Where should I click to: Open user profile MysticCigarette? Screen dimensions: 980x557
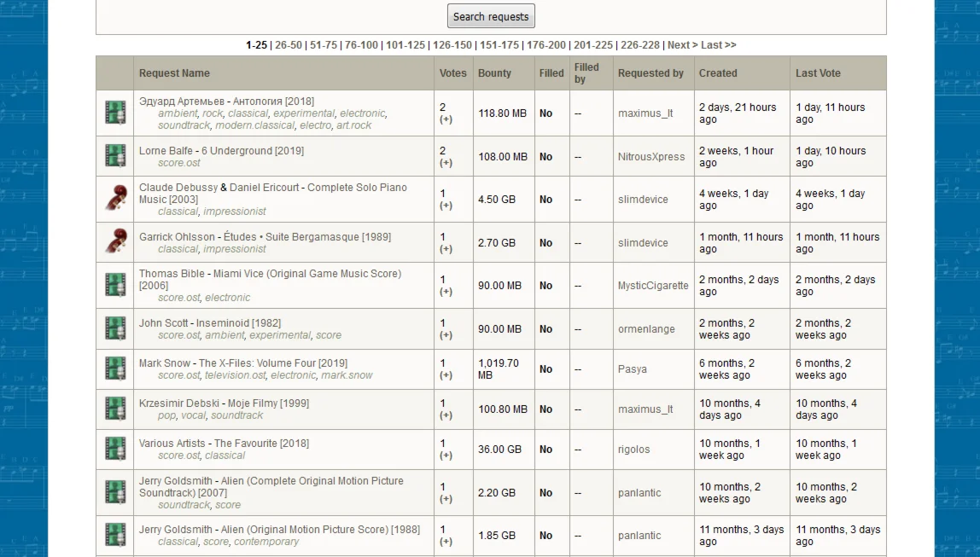coord(653,286)
